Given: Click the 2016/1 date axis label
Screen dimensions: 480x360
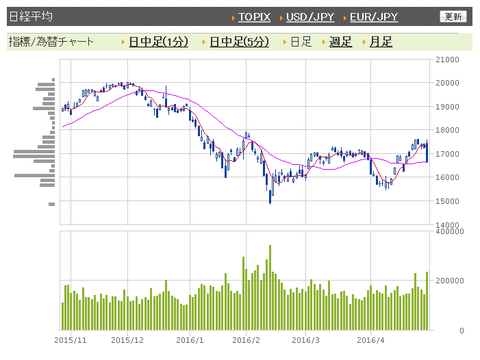Looking at the screenshot, I should (190, 340).
